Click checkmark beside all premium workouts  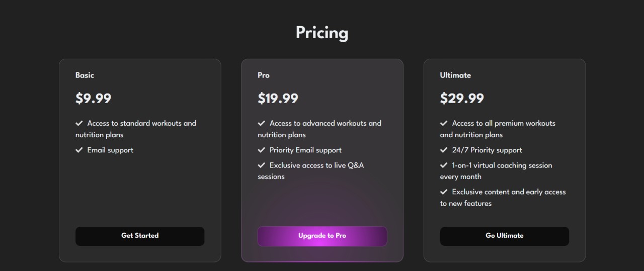(444, 123)
